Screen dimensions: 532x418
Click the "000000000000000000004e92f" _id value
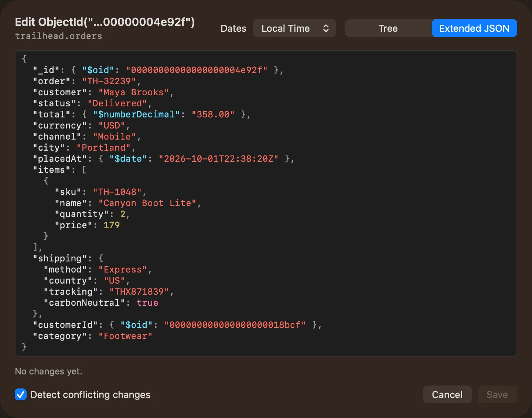[x=197, y=70]
